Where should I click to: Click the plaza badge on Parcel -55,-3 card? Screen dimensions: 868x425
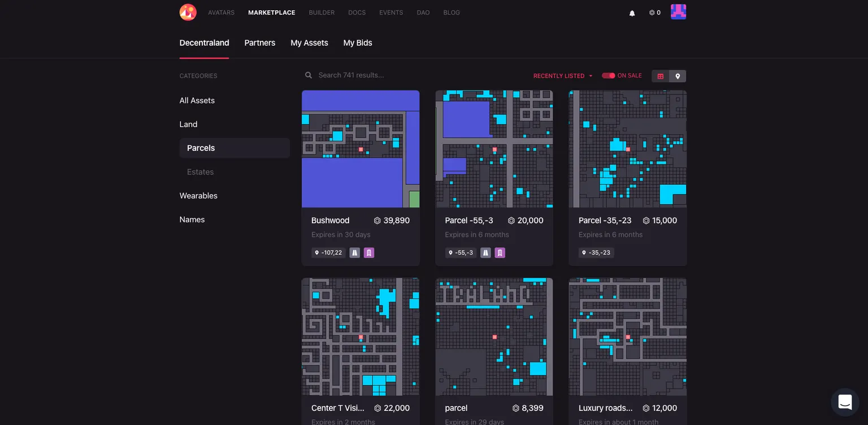(500, 253)
